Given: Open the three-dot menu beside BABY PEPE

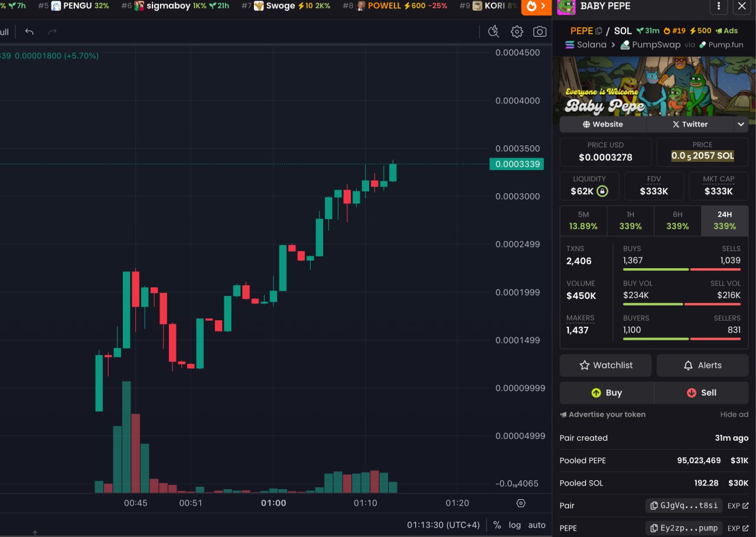Looking at the screenshot, I should point(718,6).
